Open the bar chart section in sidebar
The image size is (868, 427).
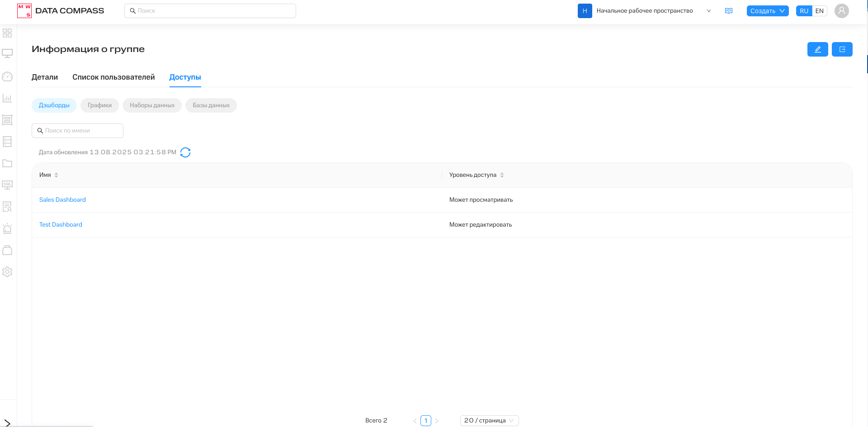(7, 98)
